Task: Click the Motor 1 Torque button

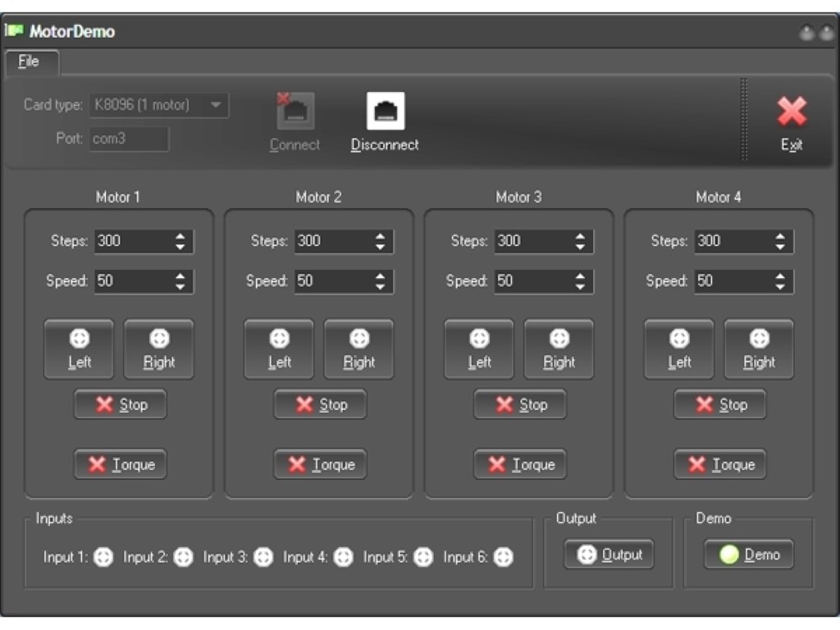Action: coord(121,464)
